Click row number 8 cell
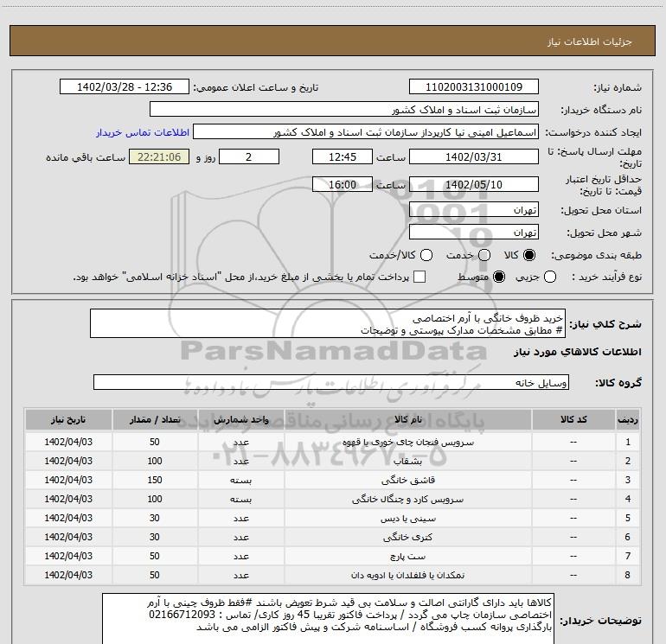 pyautogui.click(x=628, y=575)
